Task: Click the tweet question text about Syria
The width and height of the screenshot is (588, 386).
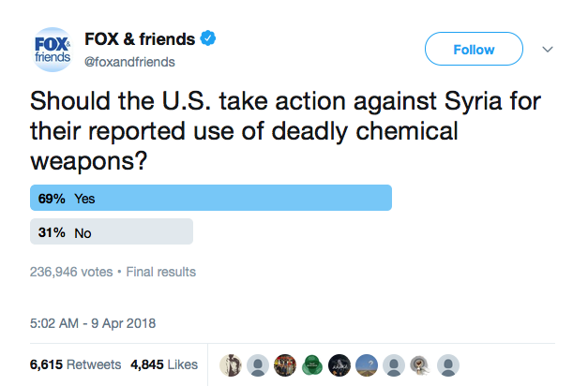Action: tap(285, 130)
